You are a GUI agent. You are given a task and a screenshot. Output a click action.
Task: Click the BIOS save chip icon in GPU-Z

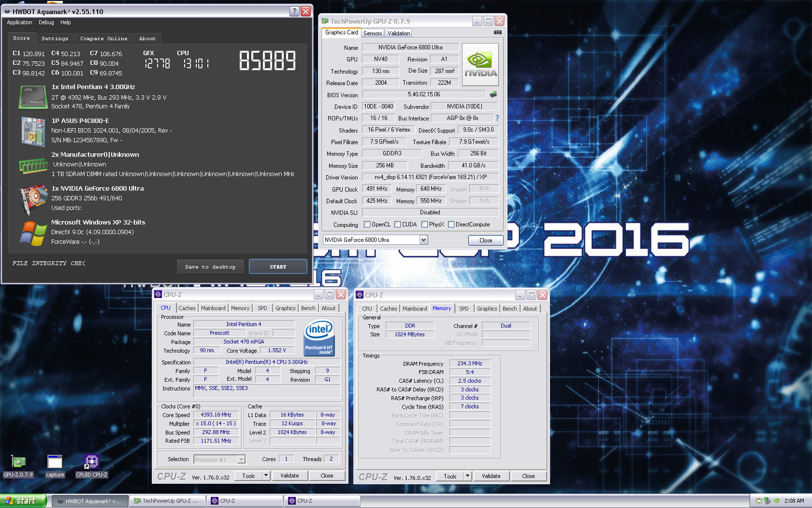tap(493, 94)
